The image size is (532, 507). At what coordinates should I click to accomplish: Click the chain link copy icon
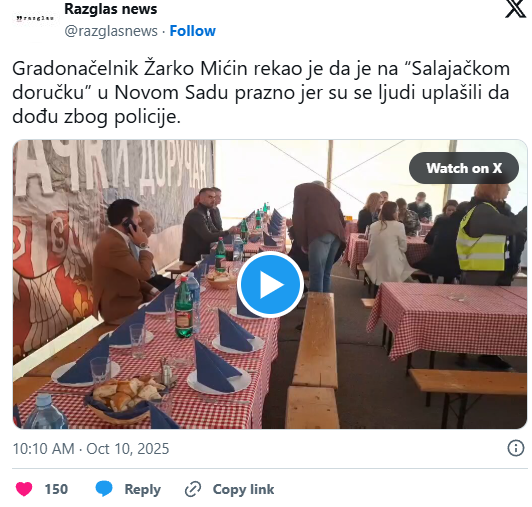[x=193, y=489]
